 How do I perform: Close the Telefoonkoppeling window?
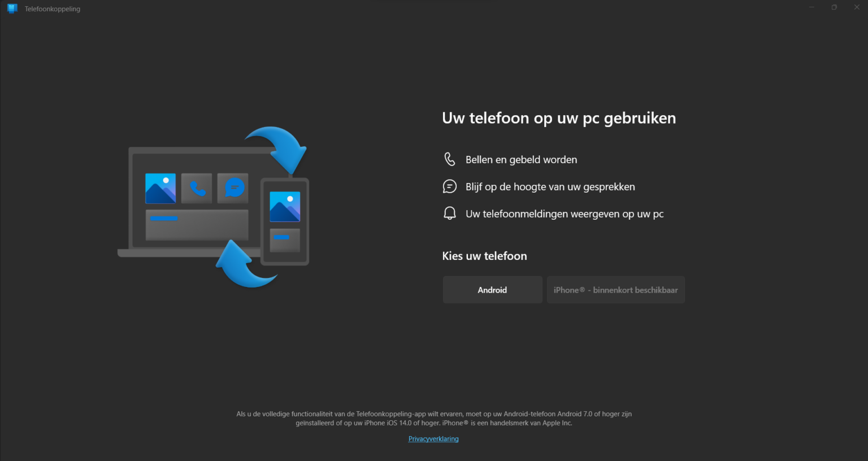coord(857,7)
